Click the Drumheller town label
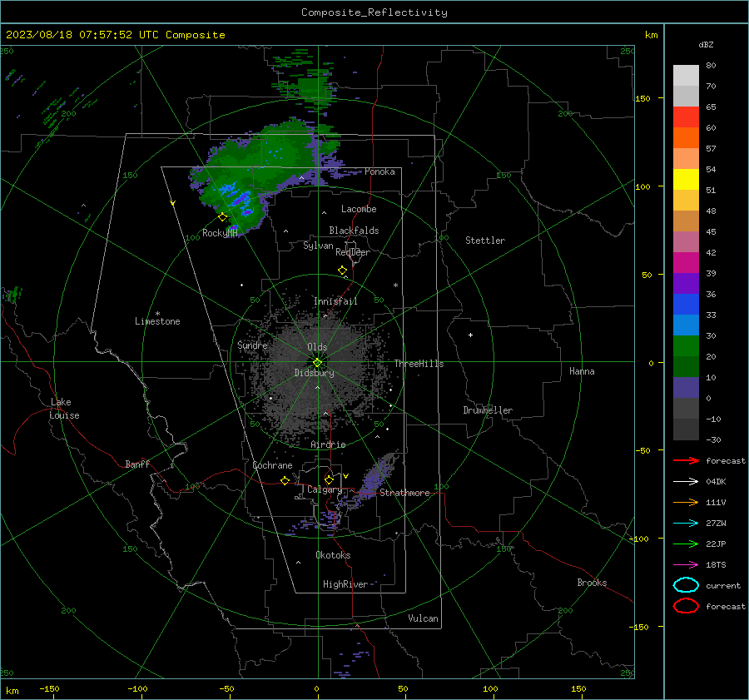Viewport: 749px width, 700px height. [x=488, y=410]
